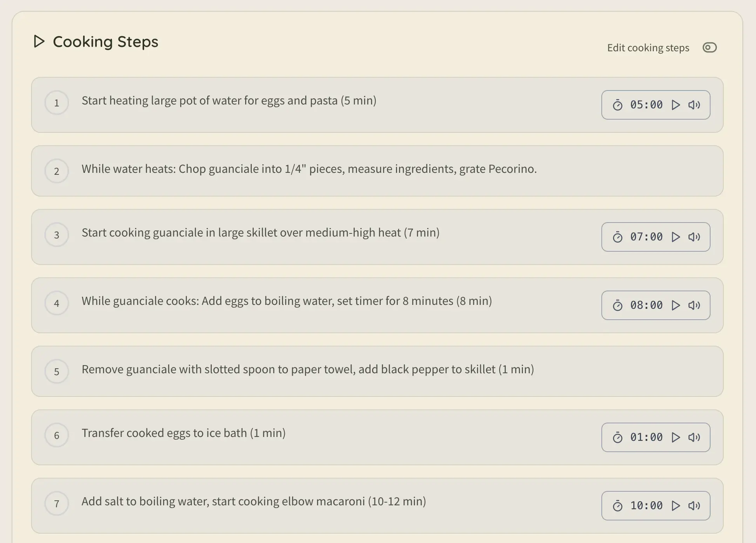Click speaker icon on the 10:00 timer
756x543 pixels.
[694, 506]
